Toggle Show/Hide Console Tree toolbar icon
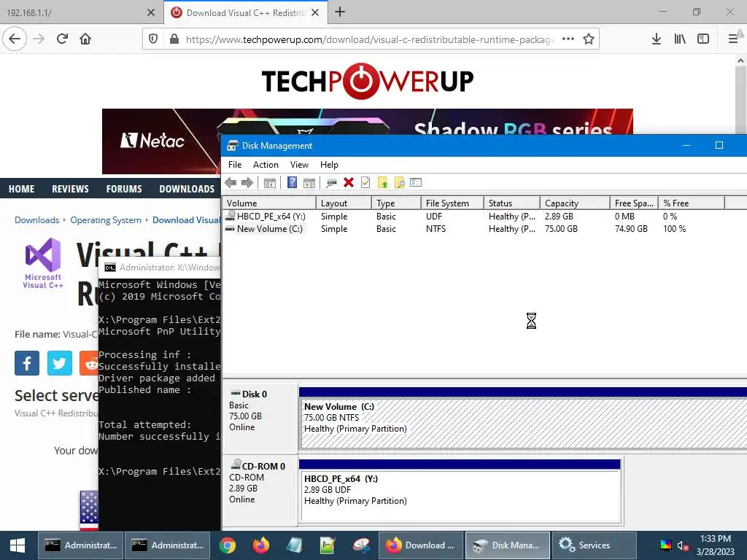The image size is (747, 560). click(x=270, y=182)
